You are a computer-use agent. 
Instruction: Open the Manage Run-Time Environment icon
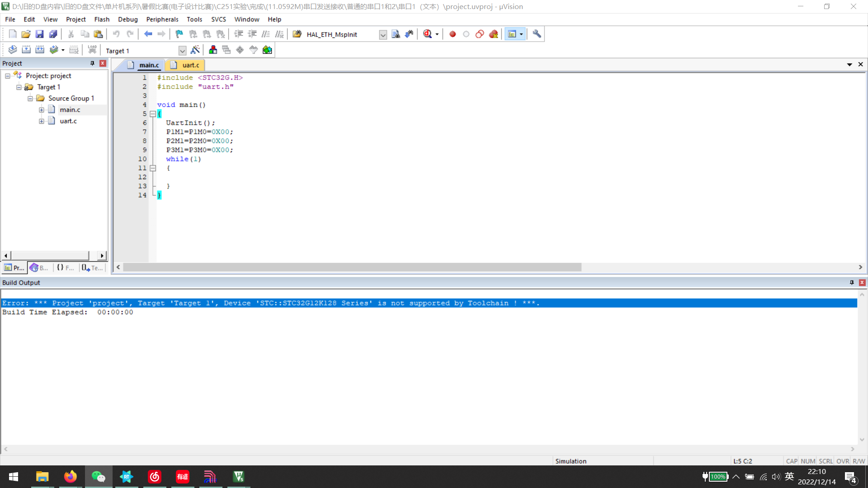click(240, 50)
